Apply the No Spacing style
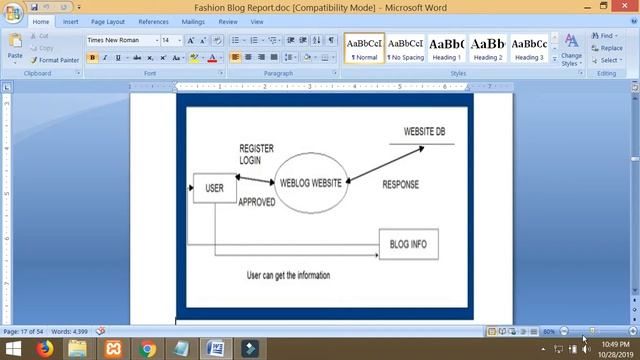The image size is (640, 360). (x=405, y=48)
